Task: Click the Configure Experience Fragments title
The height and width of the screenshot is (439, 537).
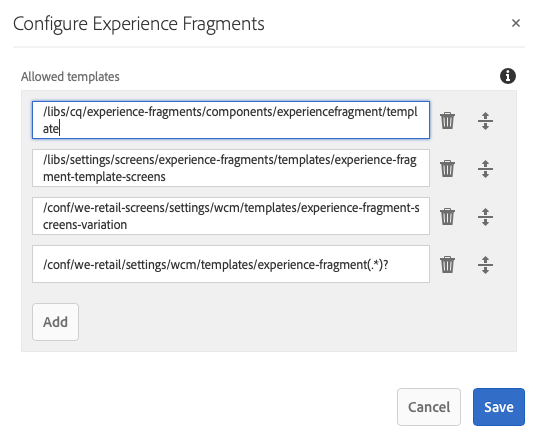Action: coord(139,24)
